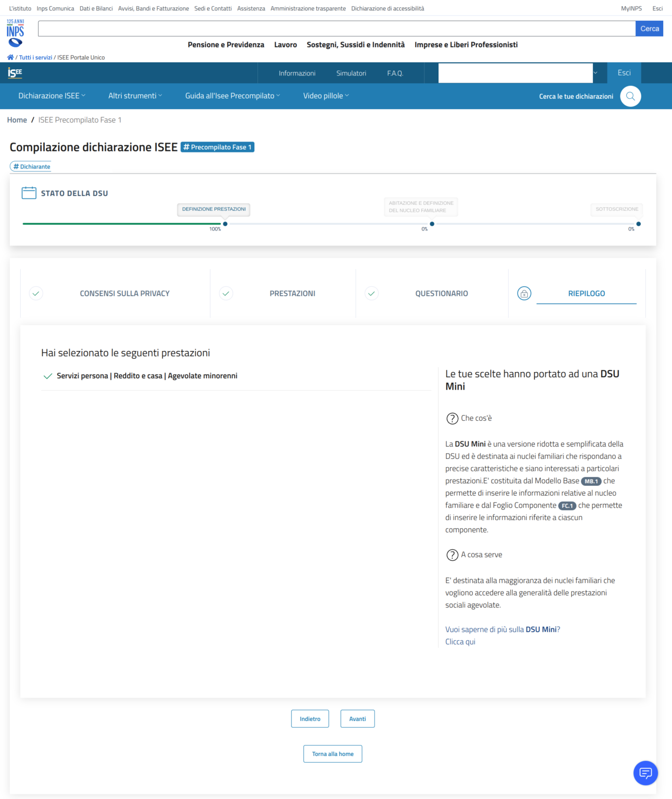This screenshot has height=799, width=672.
Task: Open Imprese e Liberi Professionisti section
Action: [x=466, y=45]
